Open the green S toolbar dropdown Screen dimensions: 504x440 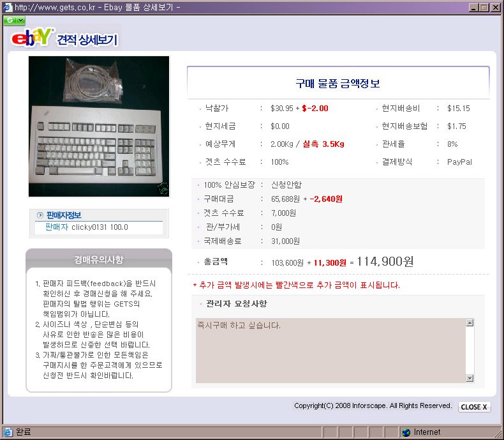pyautogui.click(x=21, y=20)
